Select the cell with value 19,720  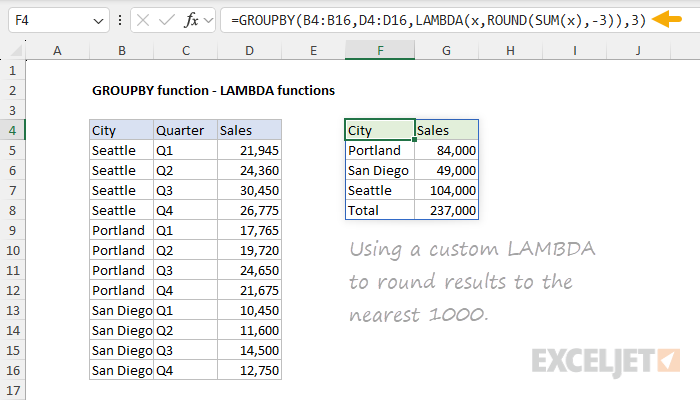(x=250, y=250)
